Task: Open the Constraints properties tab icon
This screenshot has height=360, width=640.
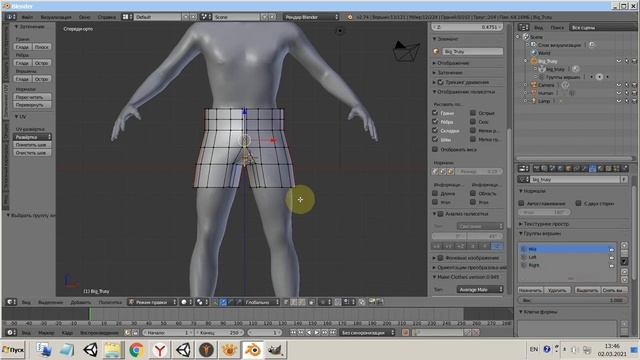Action: coord(576,168)
